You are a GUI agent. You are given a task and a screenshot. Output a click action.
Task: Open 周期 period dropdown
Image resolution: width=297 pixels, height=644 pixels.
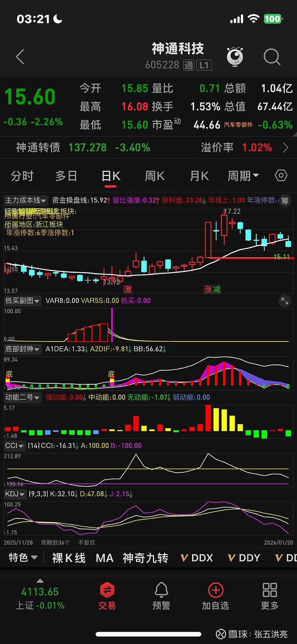point(243,176)
